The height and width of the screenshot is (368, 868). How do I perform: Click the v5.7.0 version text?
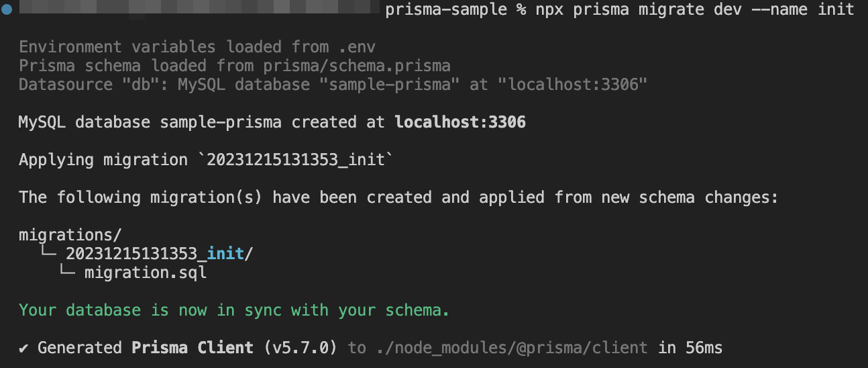click(301, 348)
